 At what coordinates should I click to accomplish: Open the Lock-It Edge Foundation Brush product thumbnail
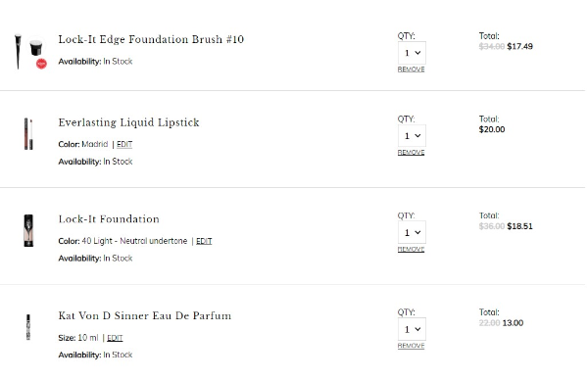tap(29, 51)
